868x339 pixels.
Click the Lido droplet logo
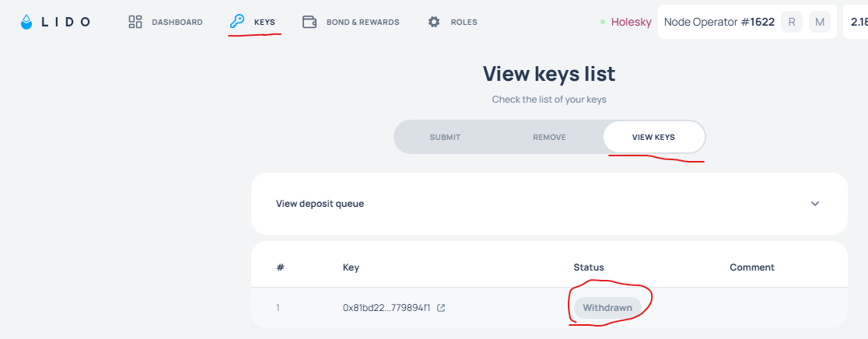27,23
